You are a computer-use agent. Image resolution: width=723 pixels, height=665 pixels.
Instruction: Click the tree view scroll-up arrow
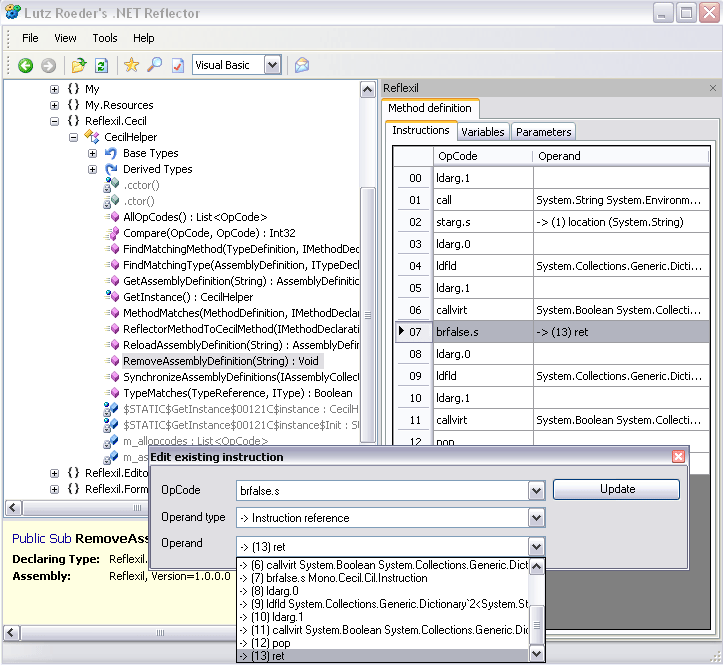click(367, 89)
